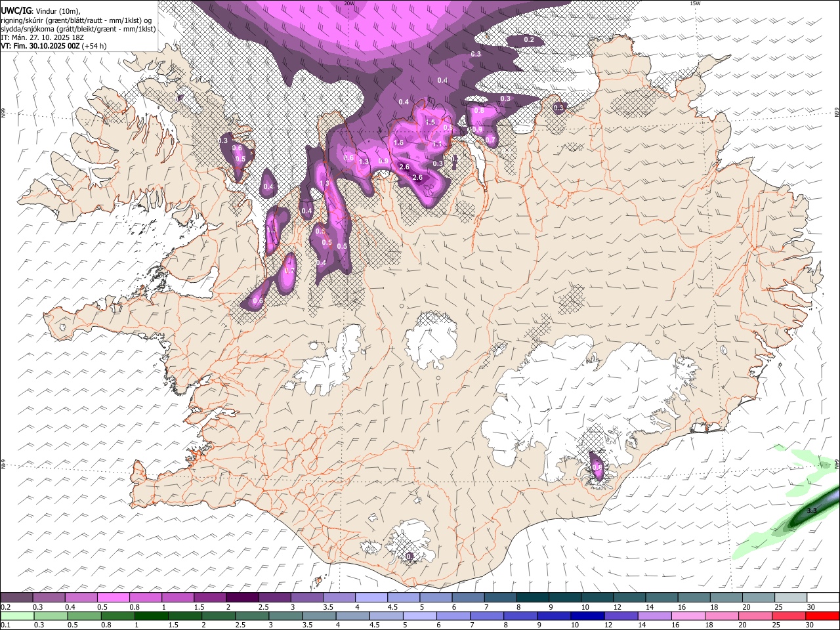Click white upper legend swatch labeled 30
This screenshot has height=630, width=840.
tap(822, 598)
